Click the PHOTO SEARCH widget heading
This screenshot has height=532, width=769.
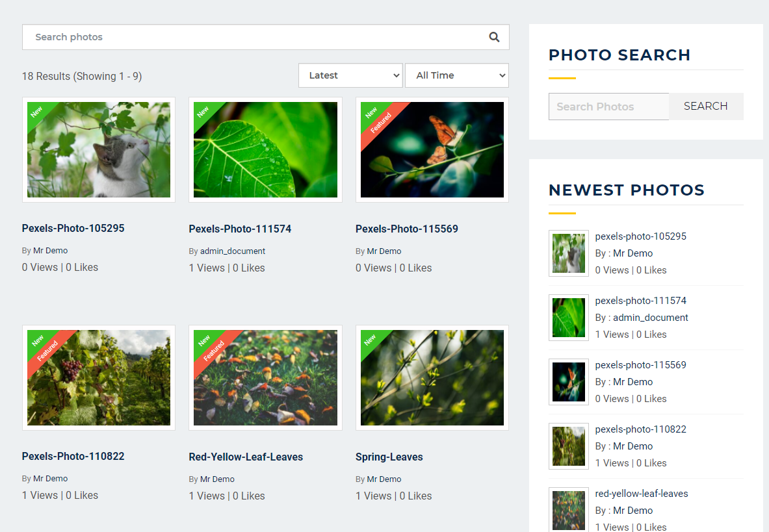tap(619, 55)
